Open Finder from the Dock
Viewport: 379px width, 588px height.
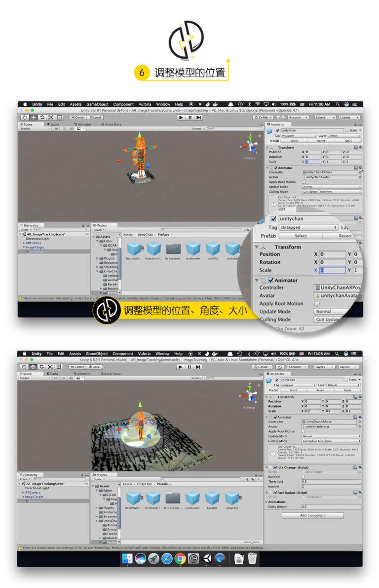coord(127,558)
